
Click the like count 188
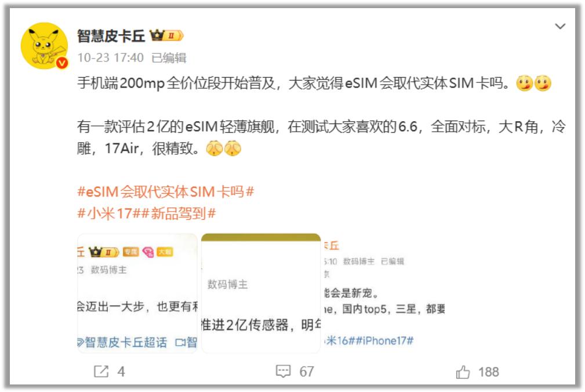coord(488,372)
